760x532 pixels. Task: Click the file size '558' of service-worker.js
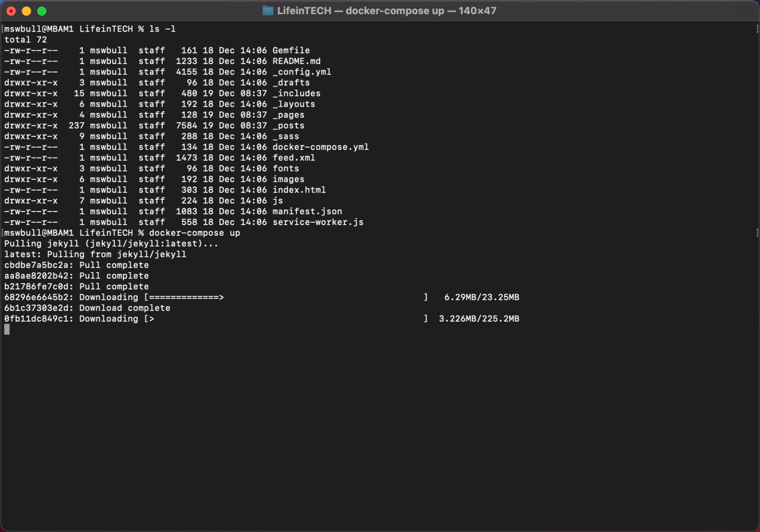(189, 222)
